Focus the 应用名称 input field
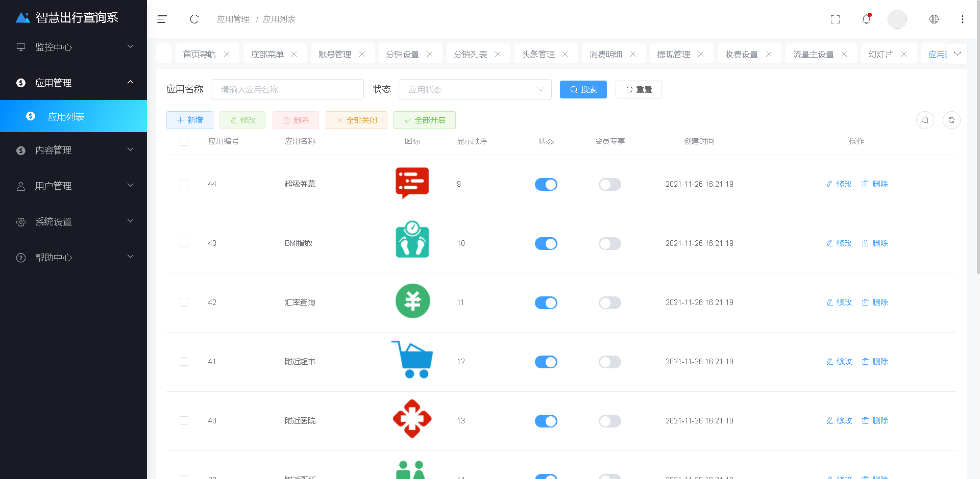The height and width of the screenshot is (479, 980). (x=287, y=90)
